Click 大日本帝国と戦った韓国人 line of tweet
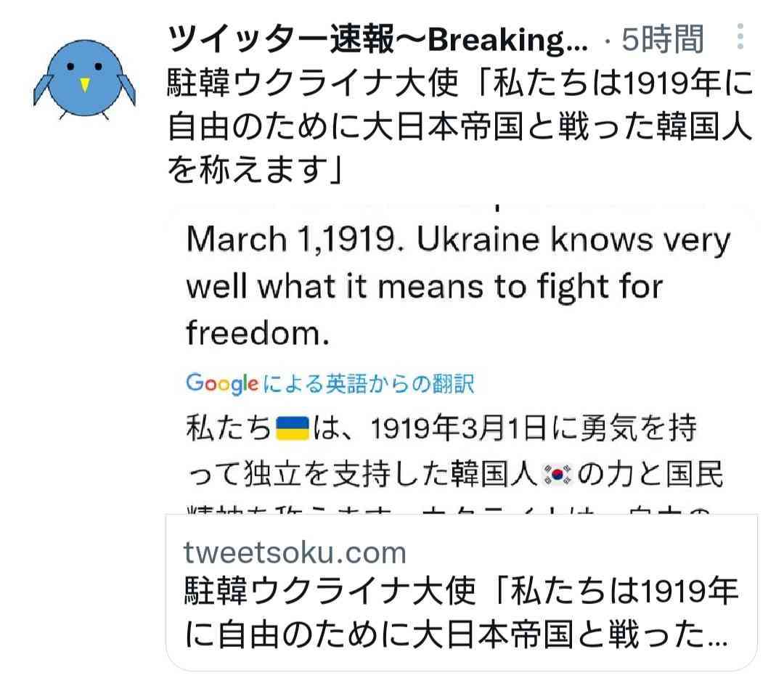This screenshot has height=686, width=784. pyautogui.click(x=558, y=126)
